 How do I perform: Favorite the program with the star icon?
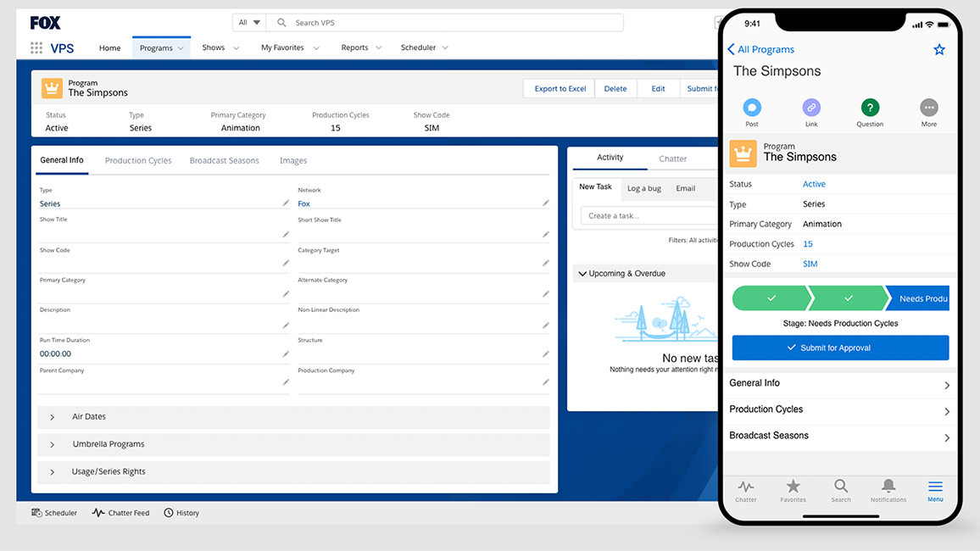click(939, 50)
